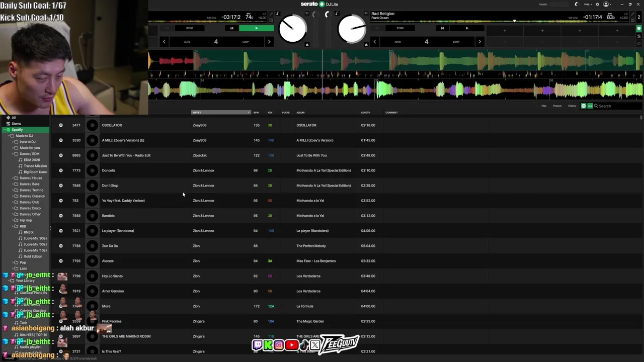This screenshot has width=644, height=362.
Task: Sort library by BPM column
Action: click(256, 113)
